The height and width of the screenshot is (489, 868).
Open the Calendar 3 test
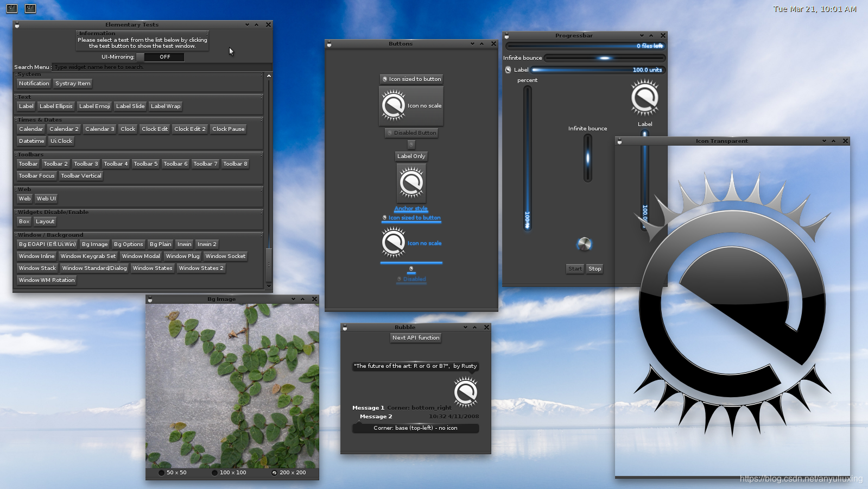coord(99,129)
